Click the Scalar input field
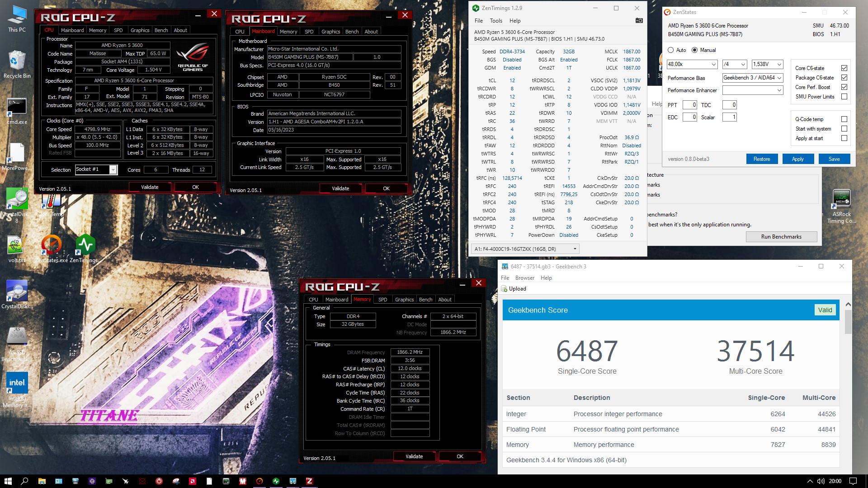Image resolution: width=868 pixels, height=488 pixels. tap(730, 117)
